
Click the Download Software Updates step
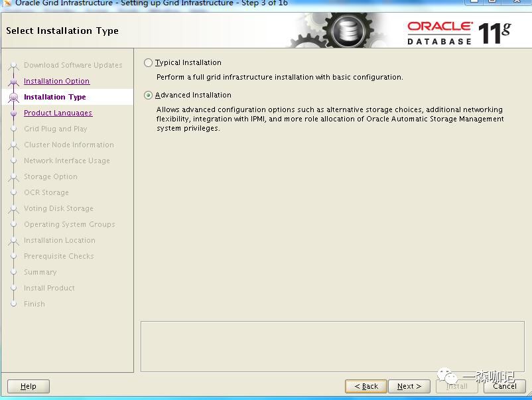(73, 65)
